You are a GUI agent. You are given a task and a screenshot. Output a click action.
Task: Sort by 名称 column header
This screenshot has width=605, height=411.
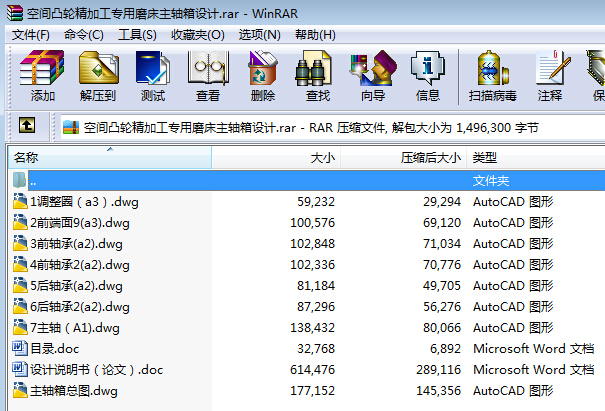pos(110,157)
